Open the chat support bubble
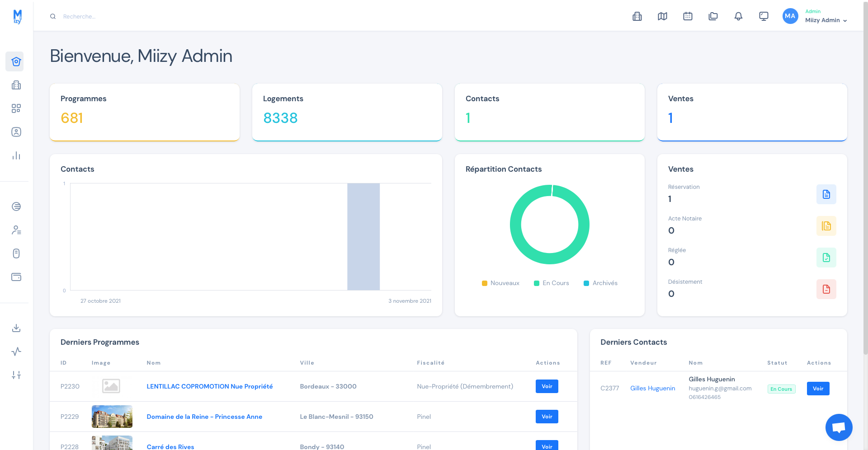868x450 pixels. click(839, 427)
